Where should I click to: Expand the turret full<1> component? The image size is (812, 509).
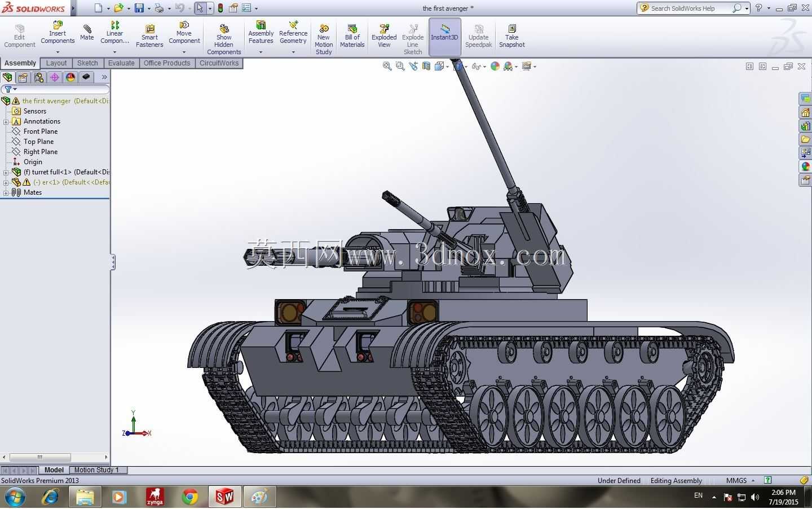(x=6, y=172)
